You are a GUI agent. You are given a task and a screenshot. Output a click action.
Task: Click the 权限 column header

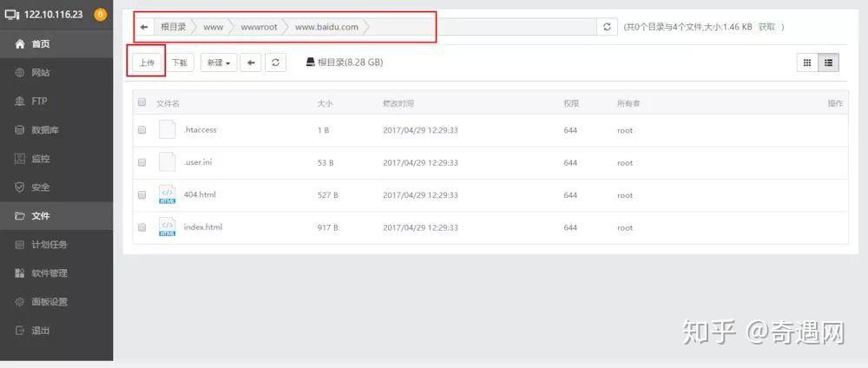click(571, 103)
